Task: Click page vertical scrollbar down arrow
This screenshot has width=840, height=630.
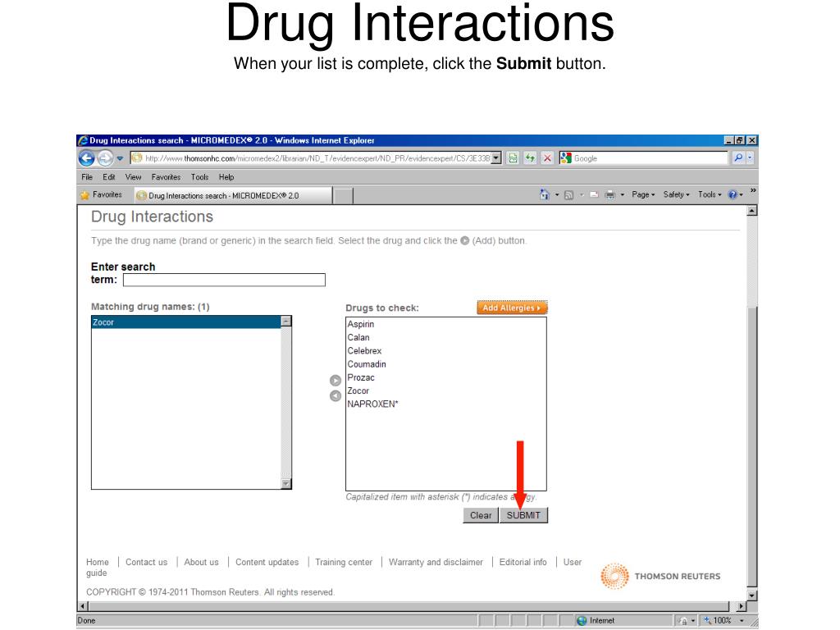Action: 752,596
